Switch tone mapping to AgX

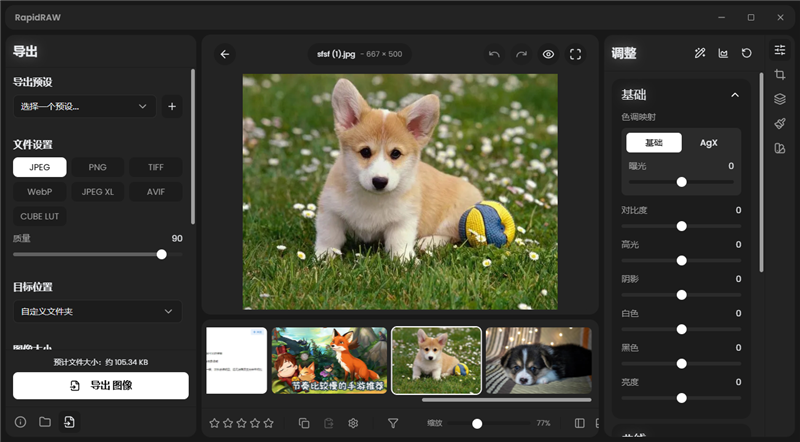point(709,143)
